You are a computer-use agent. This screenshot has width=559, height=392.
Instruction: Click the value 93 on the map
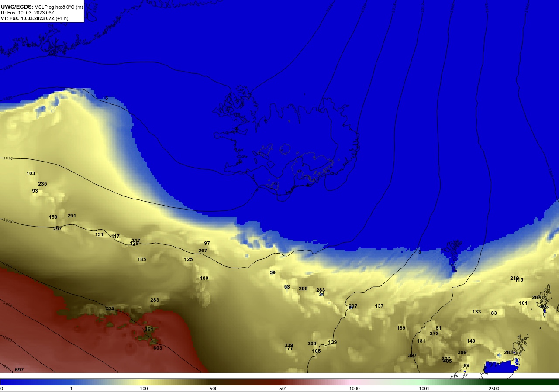(35, 191)
